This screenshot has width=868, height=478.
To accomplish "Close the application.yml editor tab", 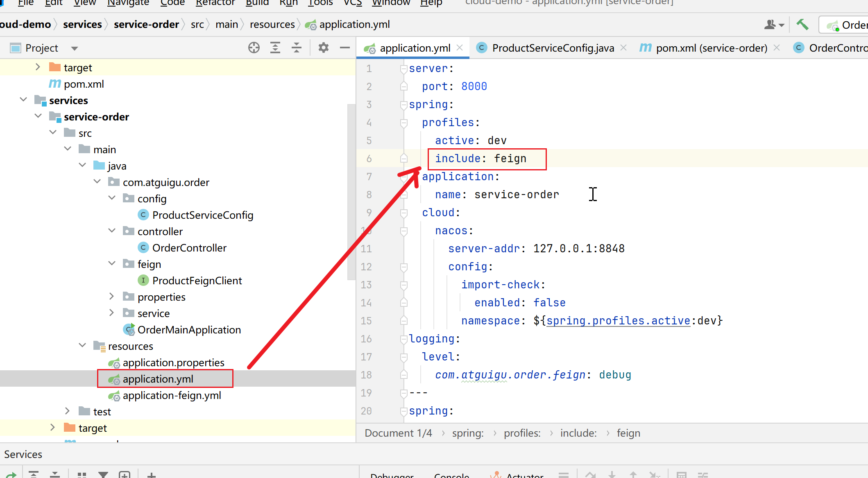I will tap(460, 48).
